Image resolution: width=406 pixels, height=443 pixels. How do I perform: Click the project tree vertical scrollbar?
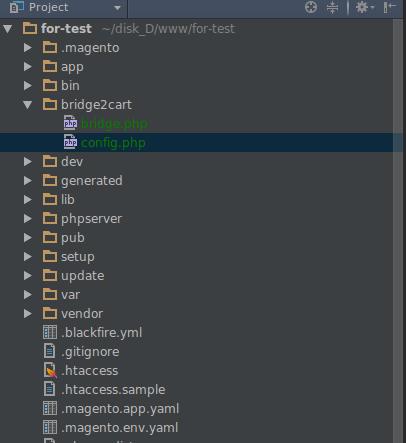(x=398, y=231)
